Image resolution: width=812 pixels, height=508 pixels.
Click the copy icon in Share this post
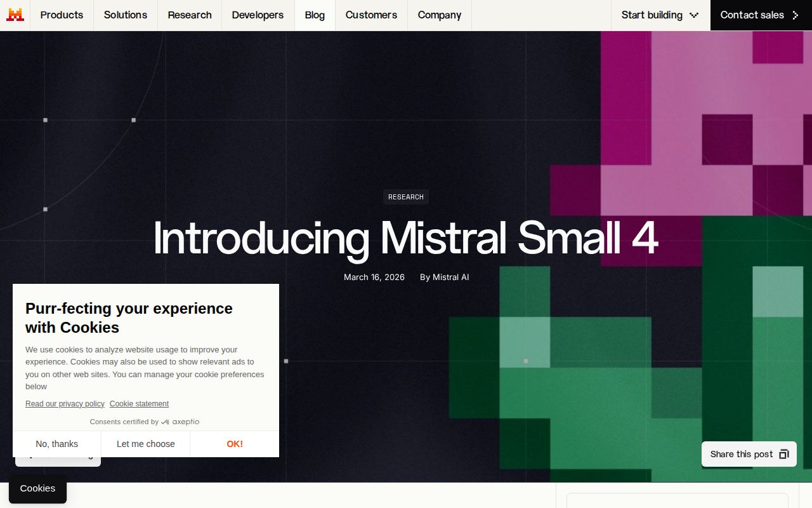[784, 454]
